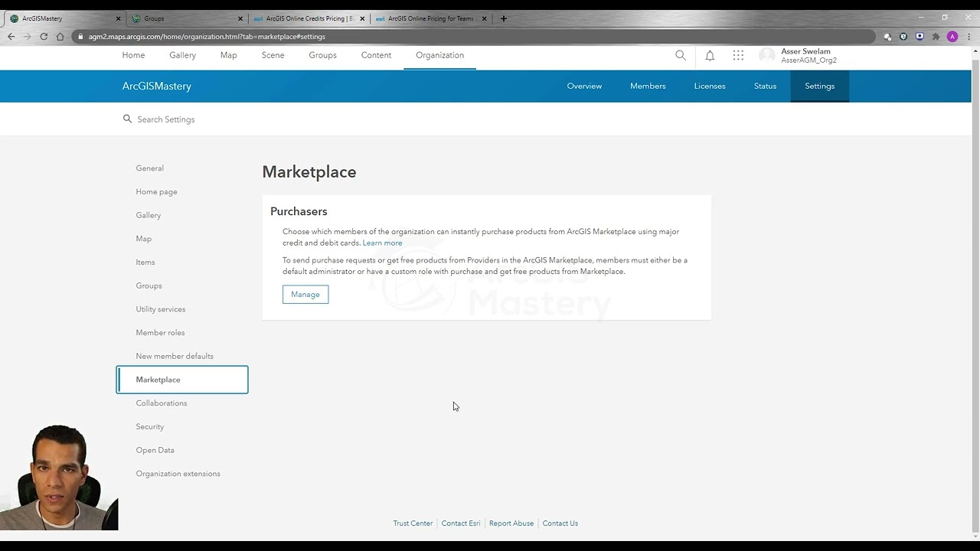Select Marketplace in the settings sidebar
Screen dimensions: 980x551
coord(182,380)
